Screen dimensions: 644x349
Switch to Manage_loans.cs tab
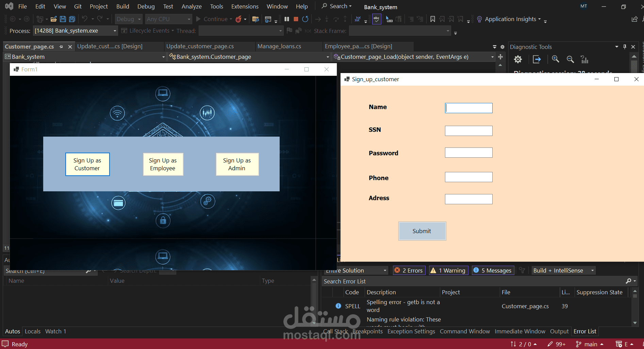point(279,46)
